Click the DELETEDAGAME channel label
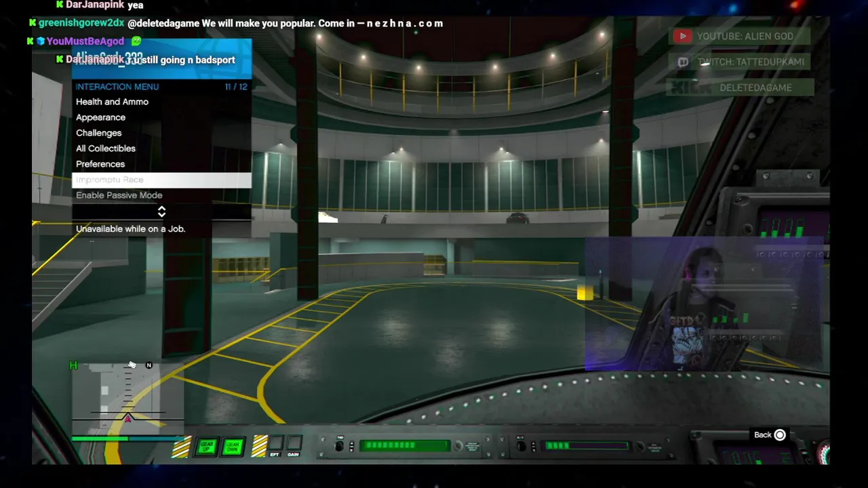 [x=756, y=87]
